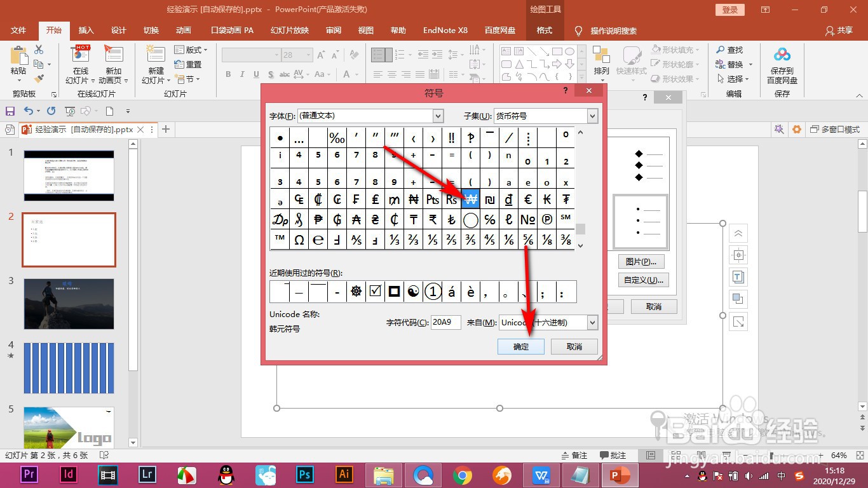The height and width of the screenshot is (488, 868).
Task: Click 字符代码 field showing 20A9
Action: (445, 322)
